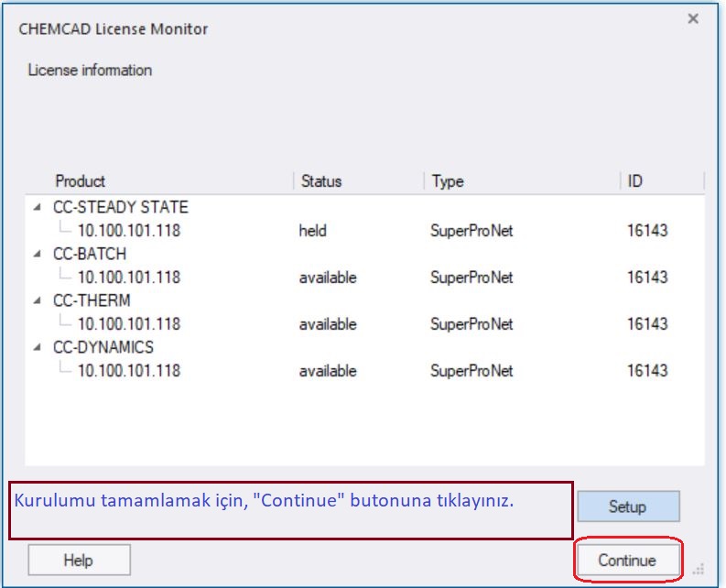Sort by the Product column header
The height and width of the screenshot is (588, 726).
159,180
